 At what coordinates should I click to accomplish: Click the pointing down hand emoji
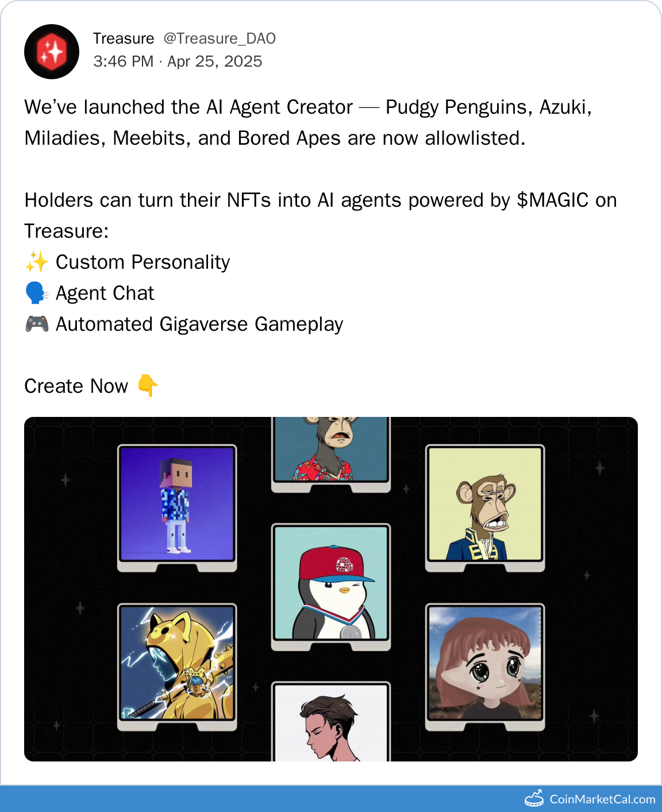coord(148,385)
